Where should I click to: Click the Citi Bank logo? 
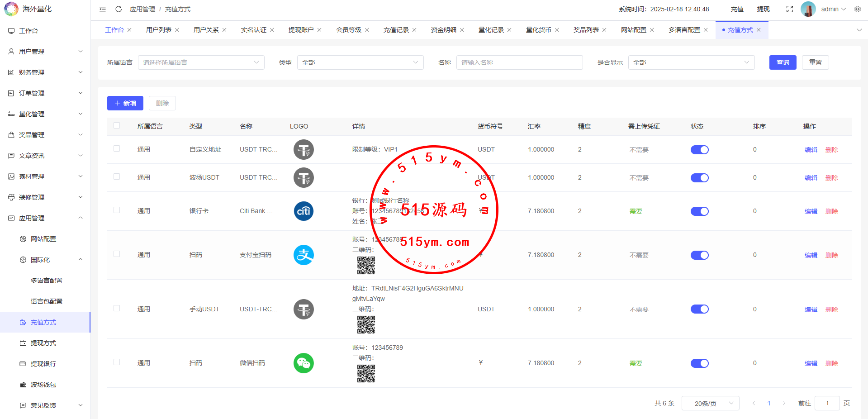coord(304,211)
